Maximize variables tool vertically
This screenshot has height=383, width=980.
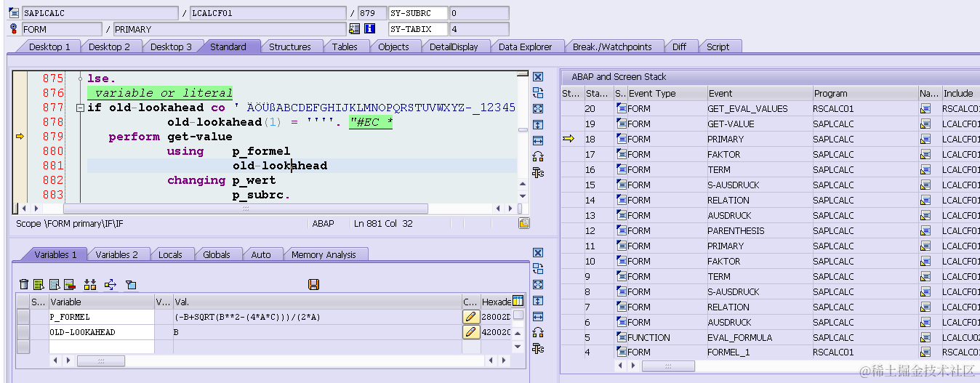click(538, 301)
